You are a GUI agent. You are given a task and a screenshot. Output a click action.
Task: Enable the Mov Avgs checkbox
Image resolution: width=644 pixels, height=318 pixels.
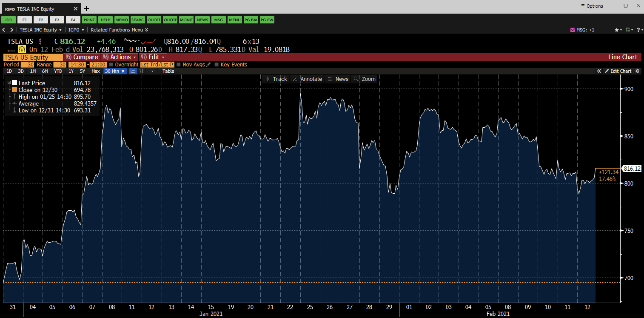coord(179,65)
